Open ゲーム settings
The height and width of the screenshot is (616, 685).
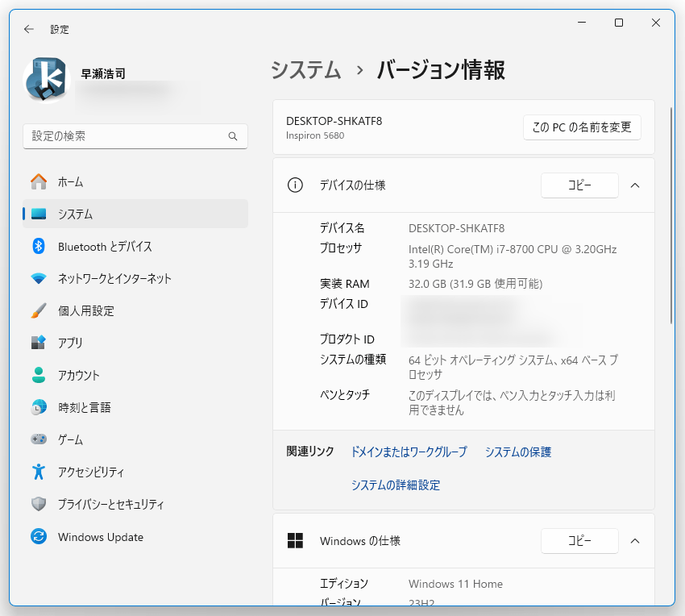click(135, 439)
